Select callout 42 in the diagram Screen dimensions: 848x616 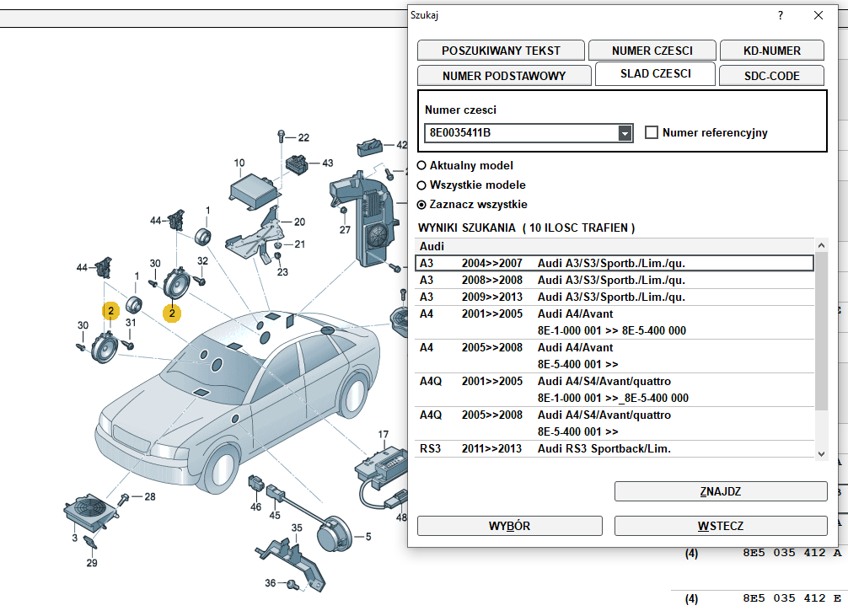(401, 145)
